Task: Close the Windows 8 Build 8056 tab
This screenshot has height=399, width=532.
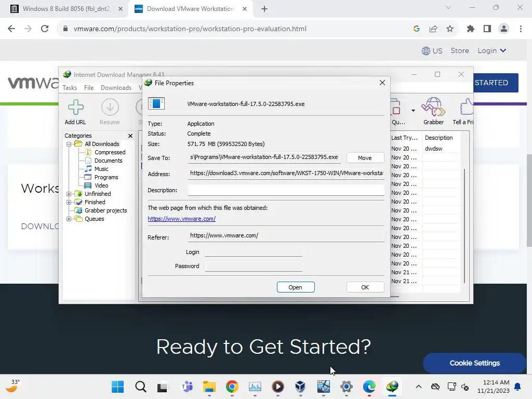Action: [x=121, y=9]
